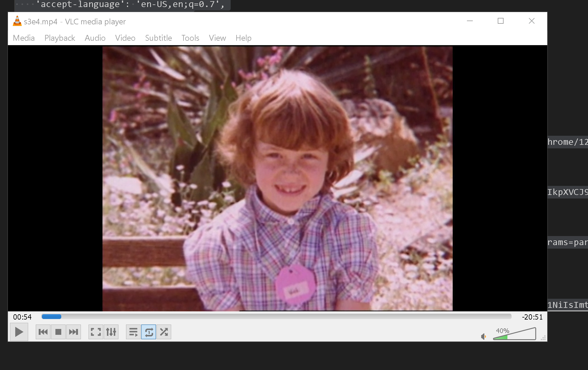Screen dimensions: 588x370
Task: Click the remaining time label -20:51
Action: tap(532, 317)
